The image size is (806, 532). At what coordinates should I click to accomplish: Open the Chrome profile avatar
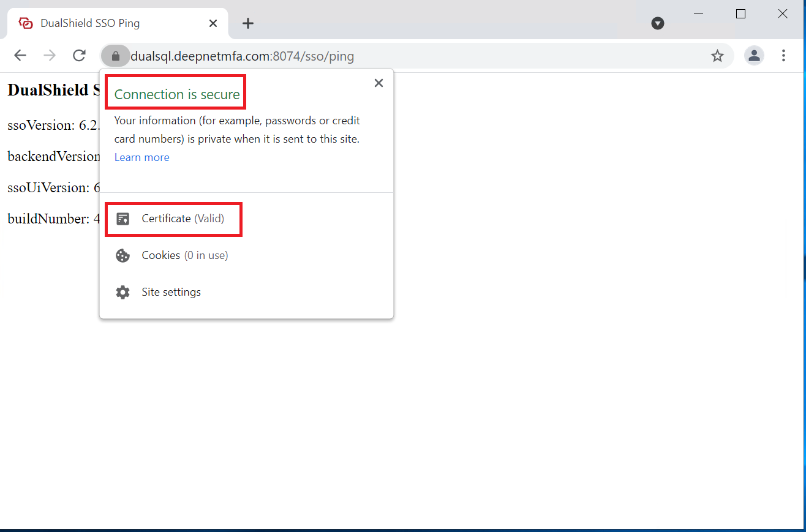[x=754, y=56]
